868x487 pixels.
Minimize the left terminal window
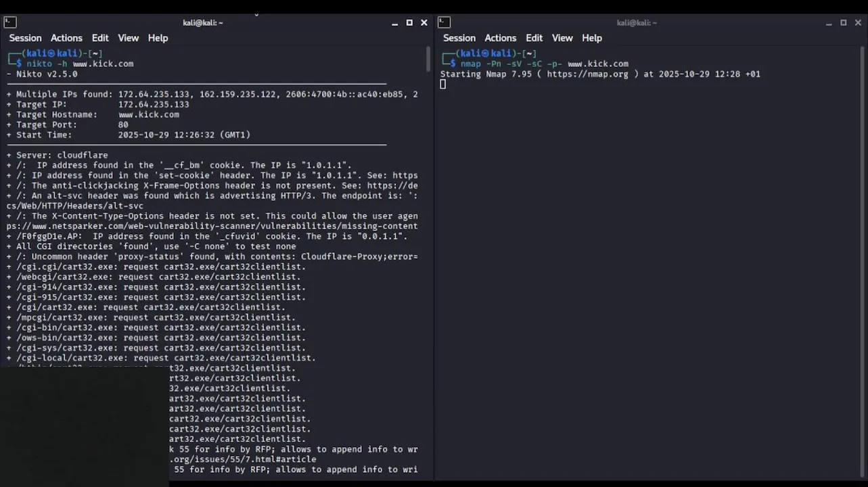394,23
